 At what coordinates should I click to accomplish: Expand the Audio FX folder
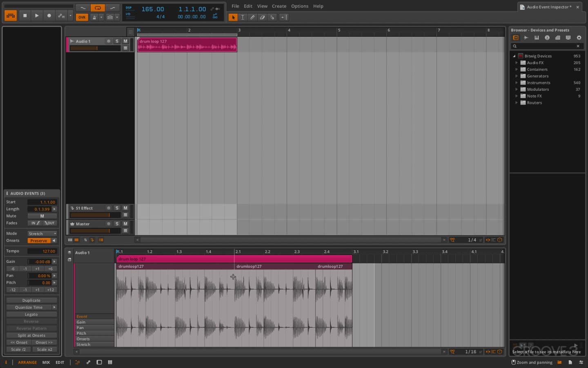pos(517,63)
